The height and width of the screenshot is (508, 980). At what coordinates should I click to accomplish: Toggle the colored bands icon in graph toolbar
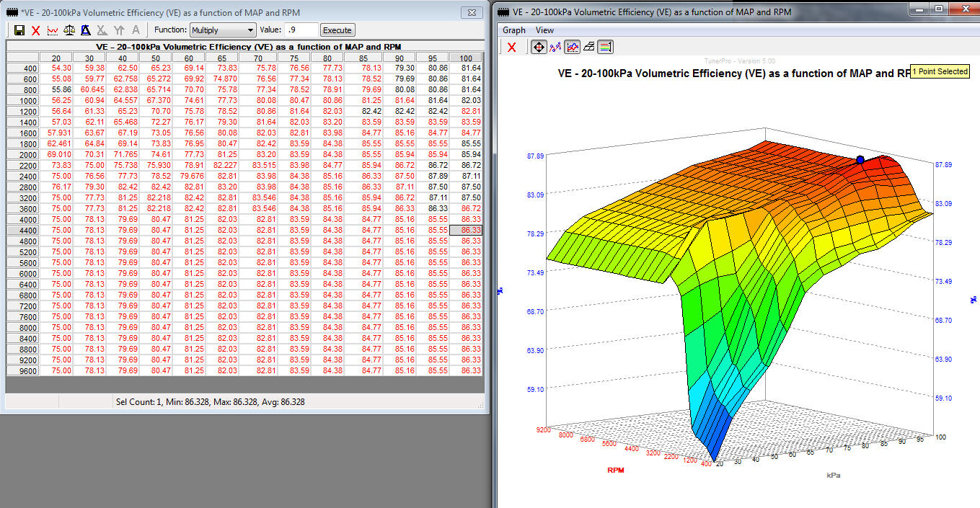tap(606, 47)
